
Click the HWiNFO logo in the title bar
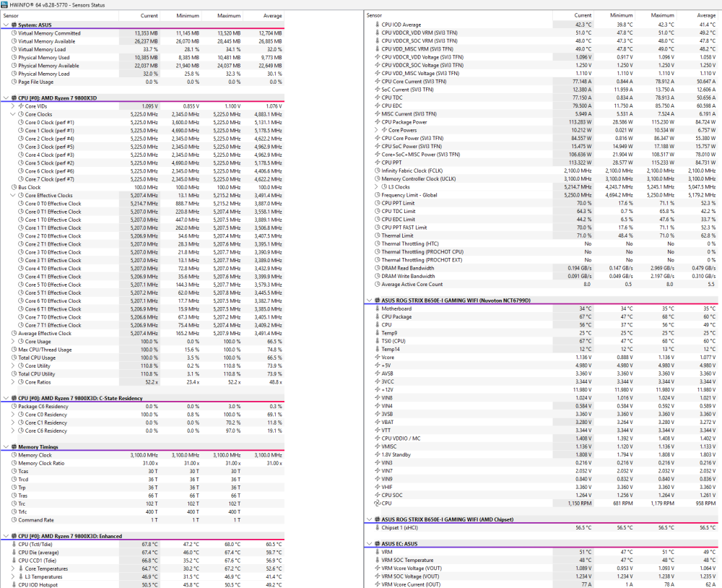point(5,4)
